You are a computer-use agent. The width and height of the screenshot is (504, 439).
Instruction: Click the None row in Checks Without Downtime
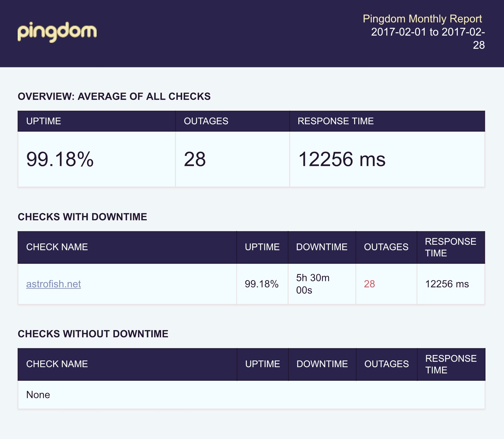pos(251,395)
